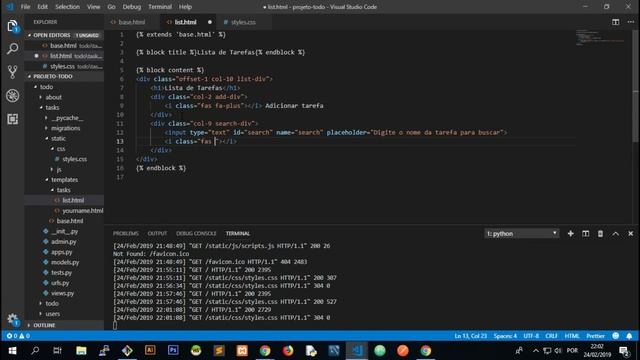Open the Debug menu
This screenshot has height=360, width=640.
point(131,7)
